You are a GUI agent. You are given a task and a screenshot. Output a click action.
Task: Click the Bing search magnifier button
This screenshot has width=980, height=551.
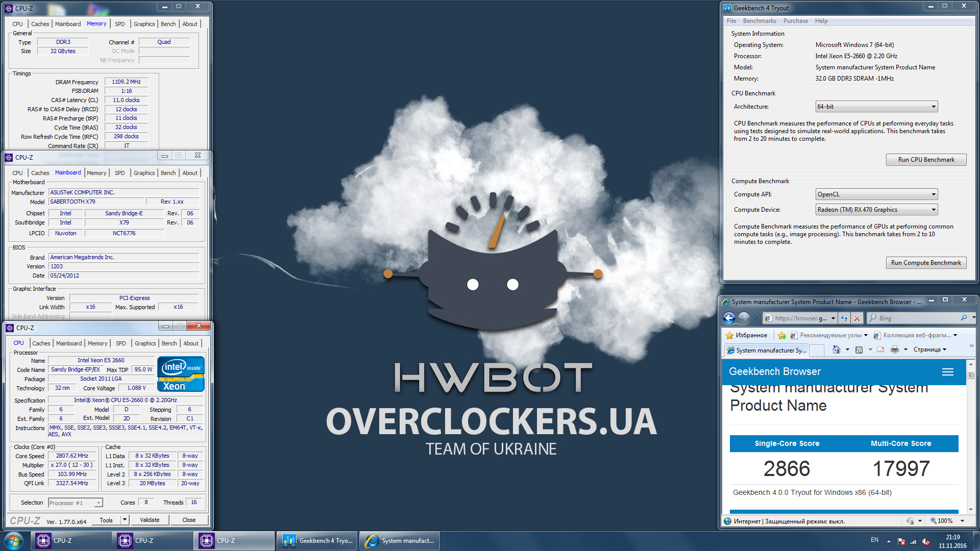(x=964, y=318)
